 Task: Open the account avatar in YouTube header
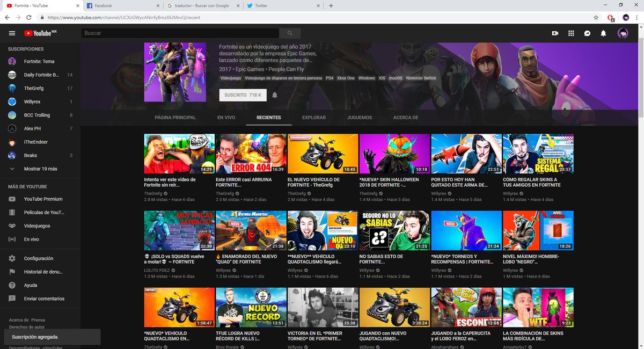tap(623, 33)
